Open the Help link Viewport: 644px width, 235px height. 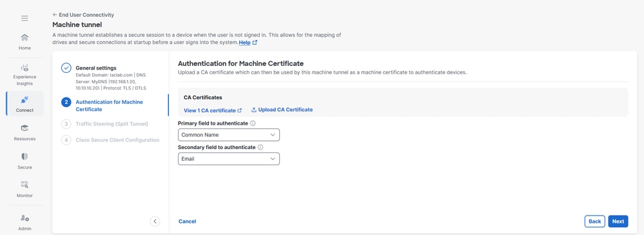(244, 43)
